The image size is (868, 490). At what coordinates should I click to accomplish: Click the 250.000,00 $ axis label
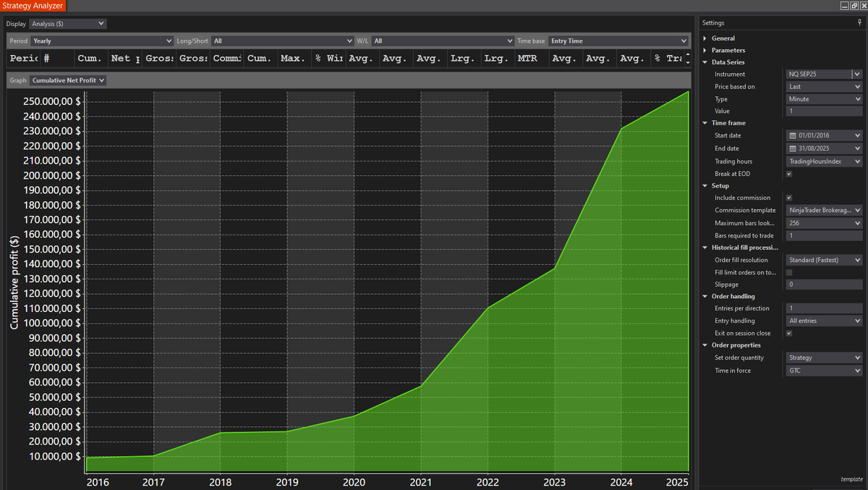pos(51,102)
